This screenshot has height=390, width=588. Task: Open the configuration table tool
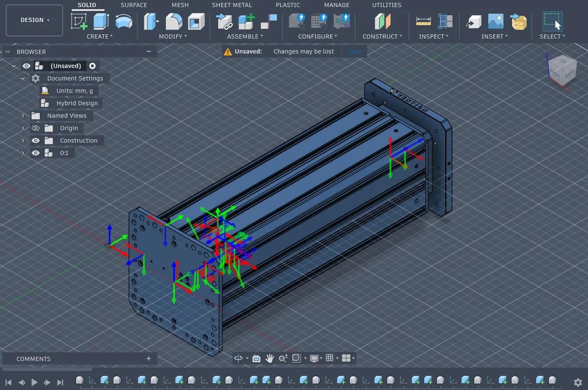coord(320,21)
